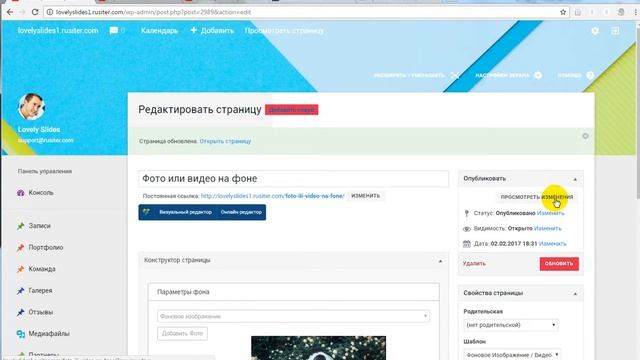This screenshot has height=360, width=640.
Task: Open Портфолио in sidebar
Action: pos(46,247)
